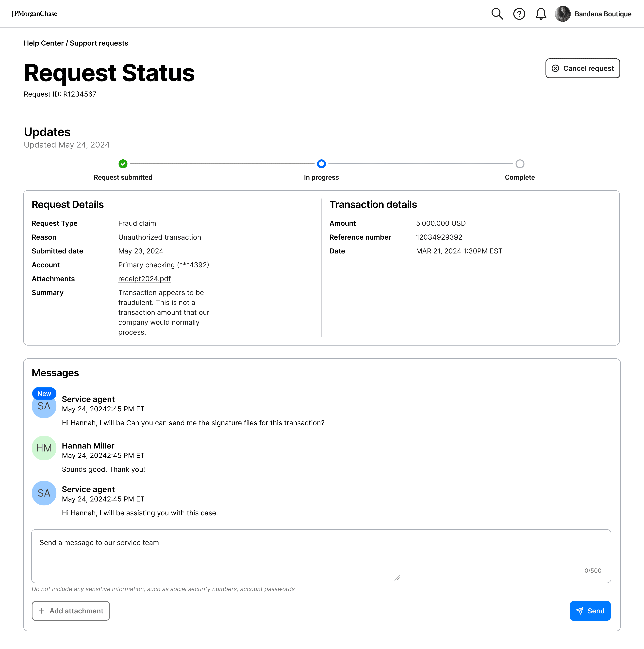Click the bottom Service agent SA avatar

[x=44, y=493]
